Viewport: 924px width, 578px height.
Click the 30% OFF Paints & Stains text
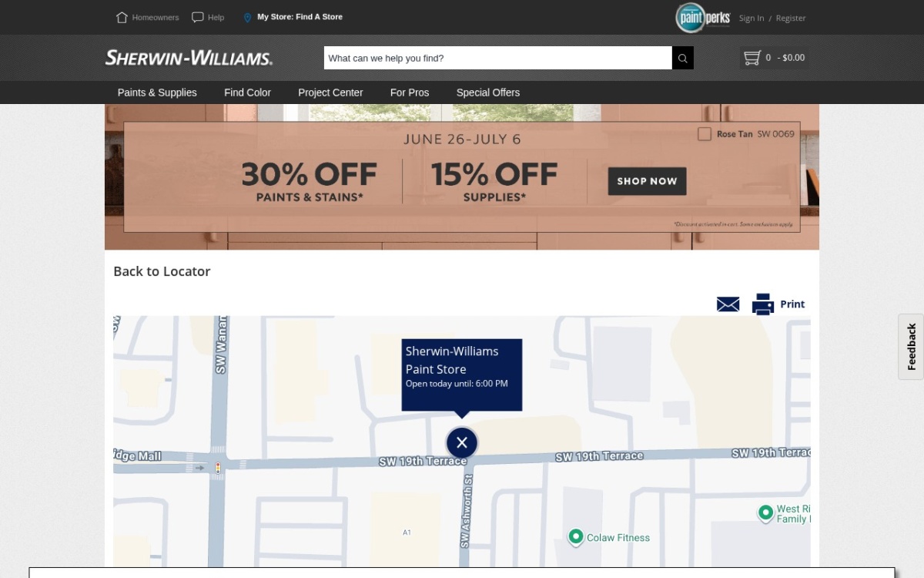(x=310, y=181)
